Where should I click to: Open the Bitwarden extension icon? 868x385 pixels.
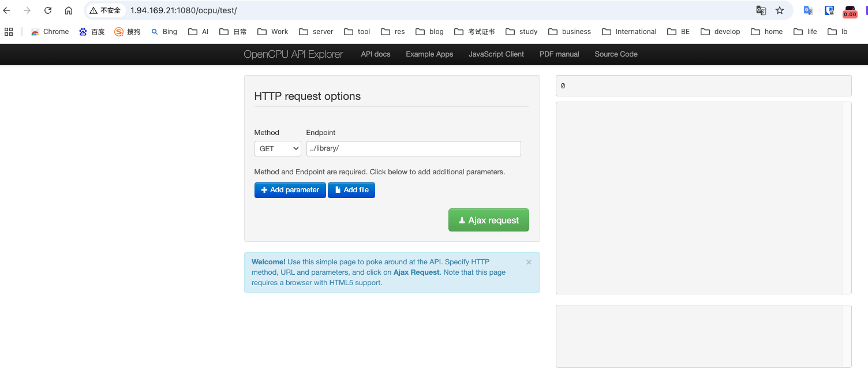829,10
